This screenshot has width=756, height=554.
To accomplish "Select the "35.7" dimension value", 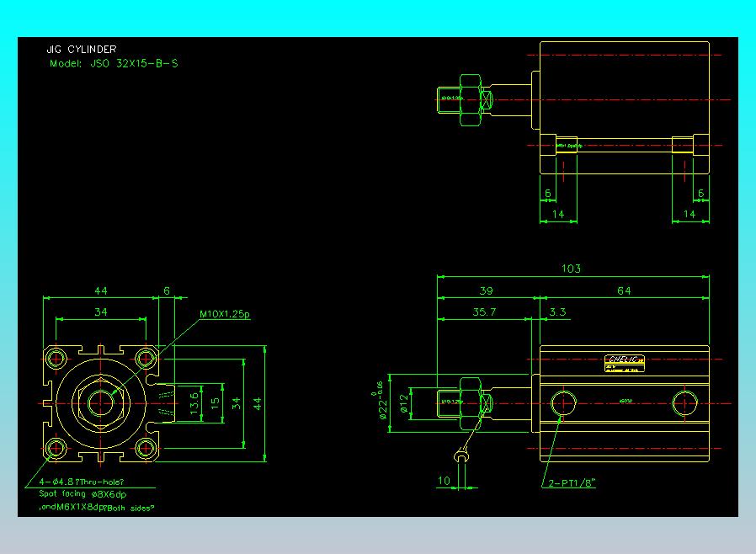I will click(x=484, y=312).
